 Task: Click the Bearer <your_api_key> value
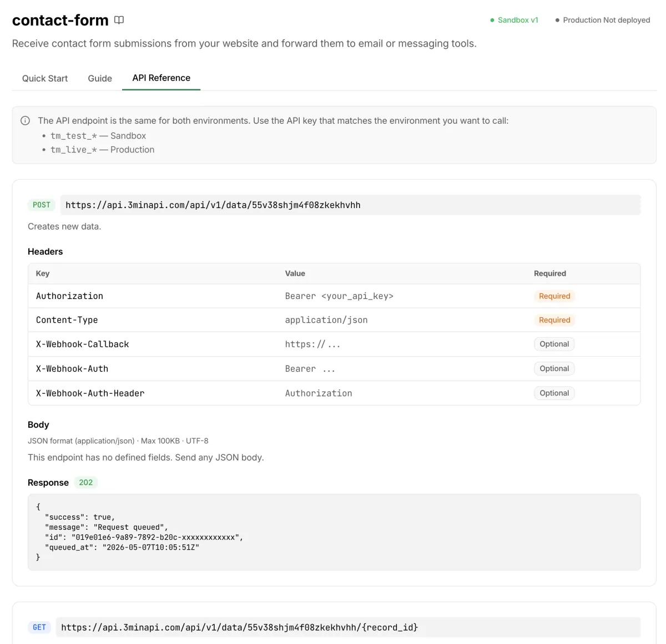pos(339,296)
